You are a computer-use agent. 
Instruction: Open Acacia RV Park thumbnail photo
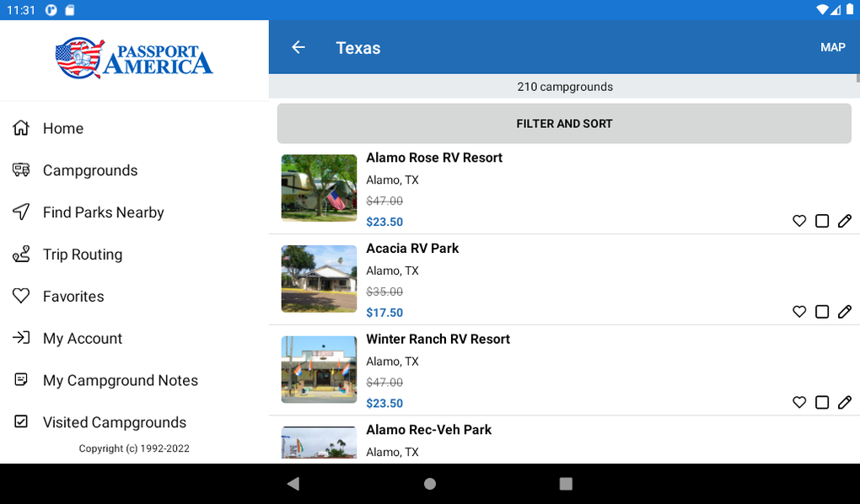(x=319, y=279)
